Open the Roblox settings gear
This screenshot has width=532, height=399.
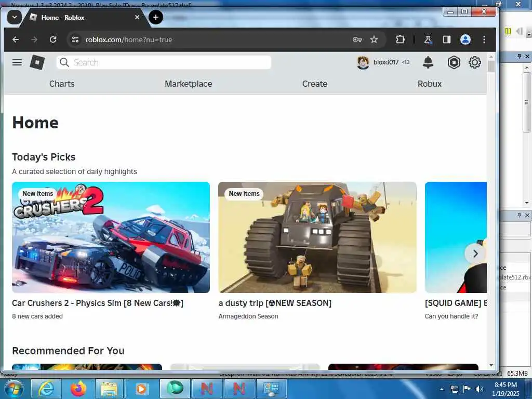475,62
